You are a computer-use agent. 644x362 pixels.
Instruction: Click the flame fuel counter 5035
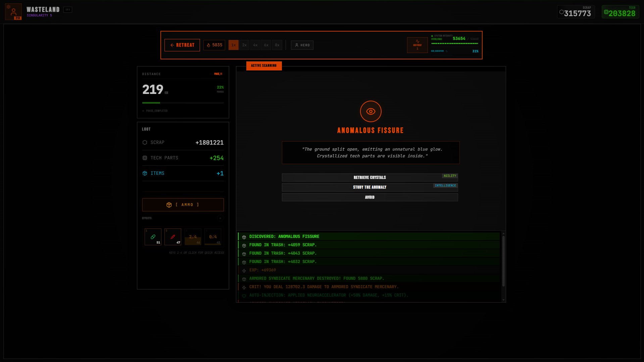[214, 45]
